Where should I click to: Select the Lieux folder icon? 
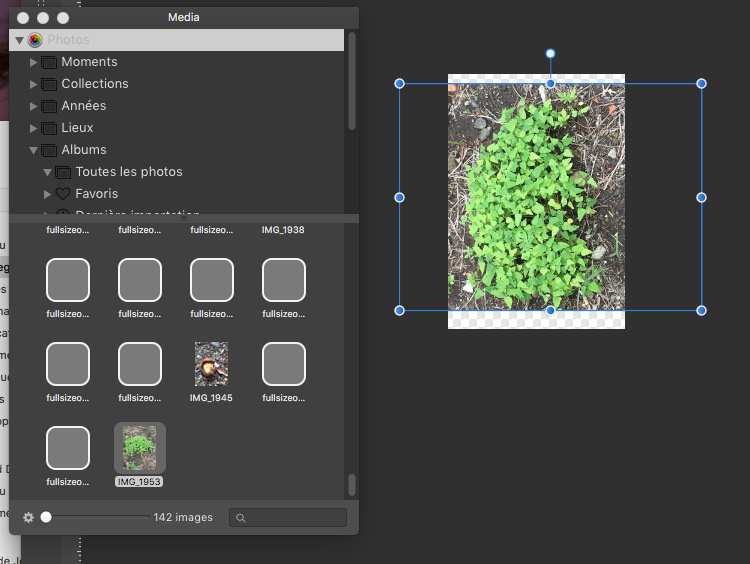(49, 129)
